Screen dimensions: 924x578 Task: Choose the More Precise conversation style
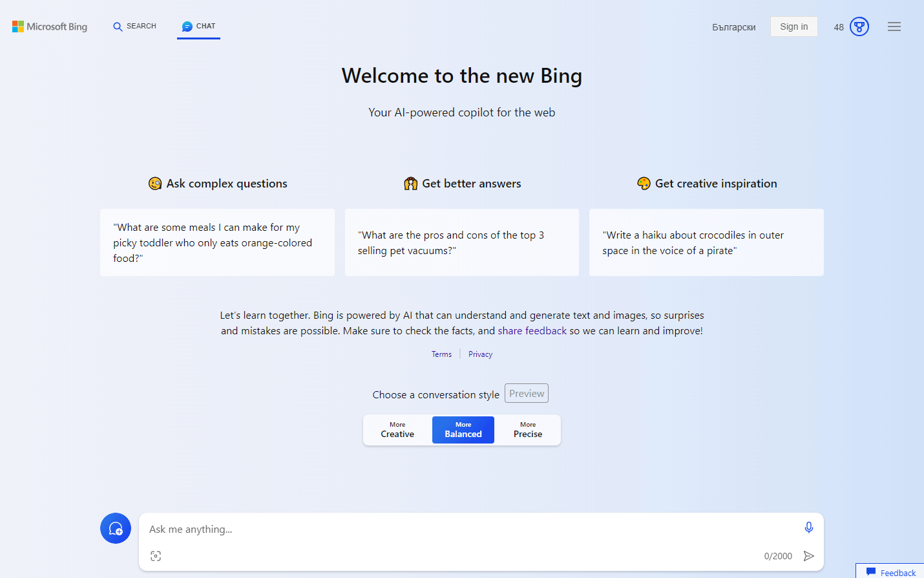[x=528, y=430]
